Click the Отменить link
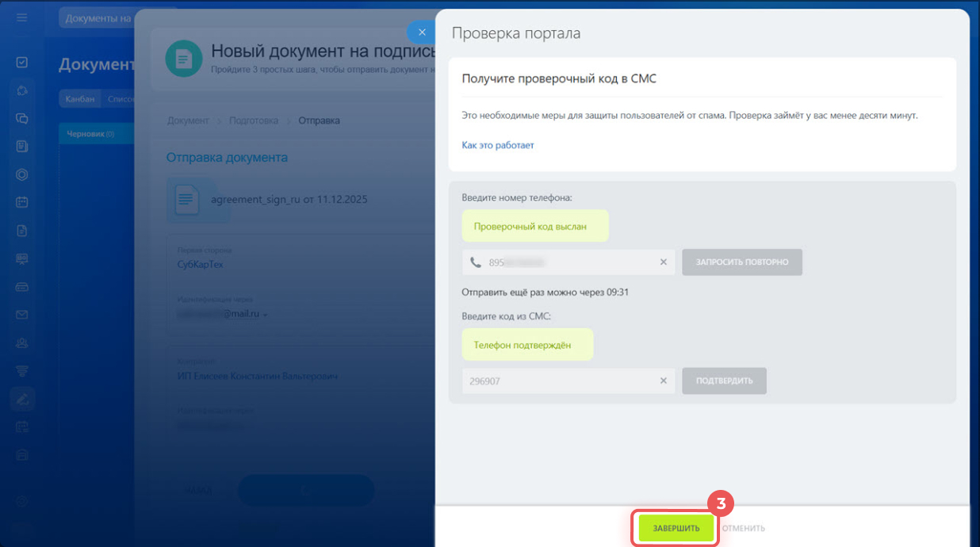 (x=743, y=528)
